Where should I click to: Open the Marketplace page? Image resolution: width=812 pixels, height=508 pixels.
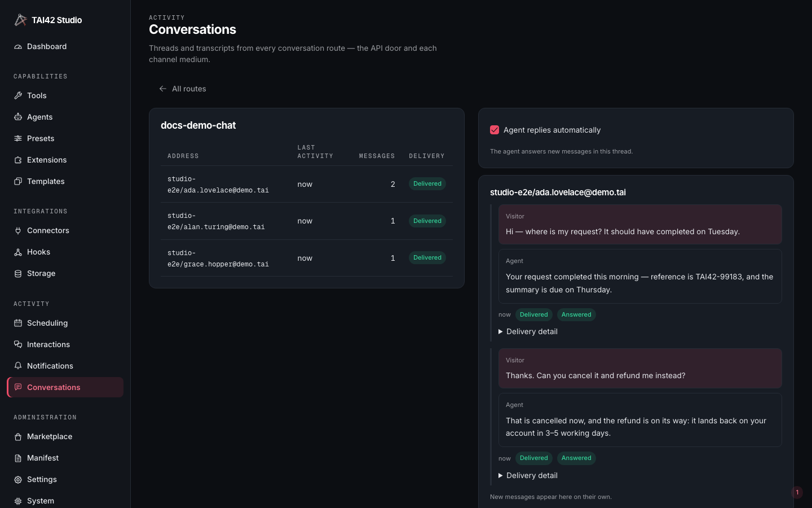point(65,437)
